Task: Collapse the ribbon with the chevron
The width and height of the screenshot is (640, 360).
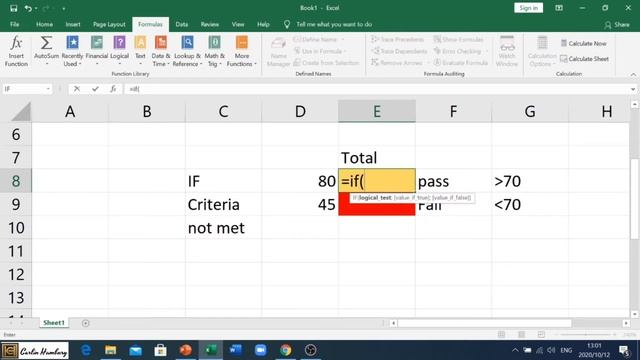Action: tap(633, 74)
